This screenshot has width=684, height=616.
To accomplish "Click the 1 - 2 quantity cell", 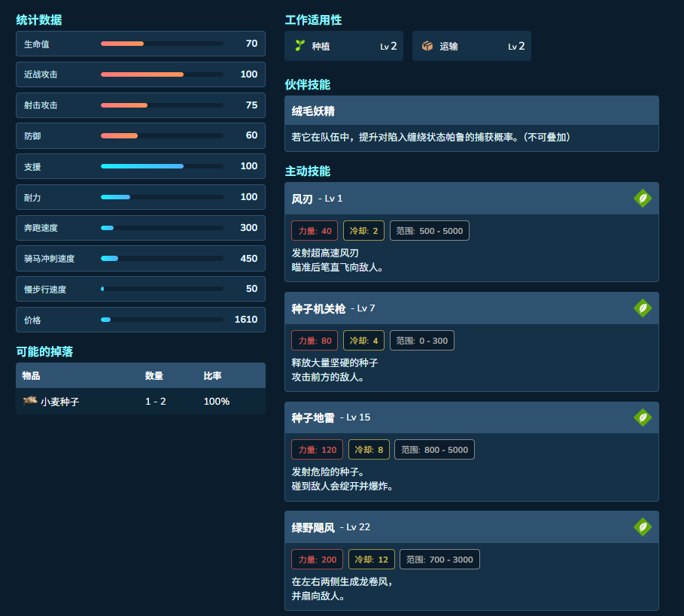I will click(x=155, y=402).
